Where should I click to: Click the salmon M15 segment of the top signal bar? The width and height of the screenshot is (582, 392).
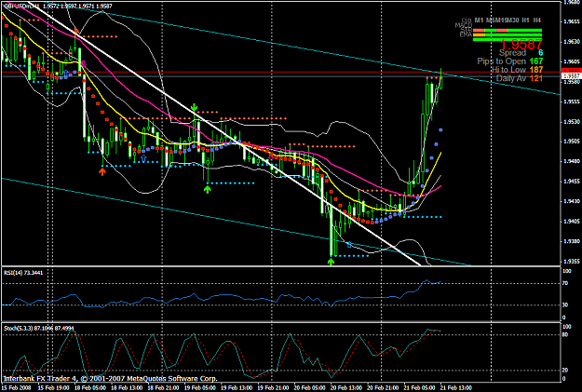pyautogui.click(x=502, y=31)
